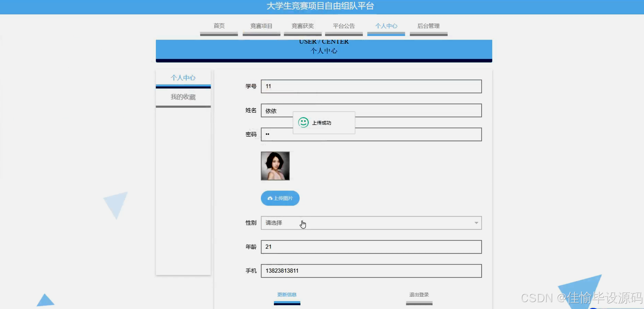Click the 性别 dropdown arrow
This screenshot has width=644, height=309.
point(476,223)
